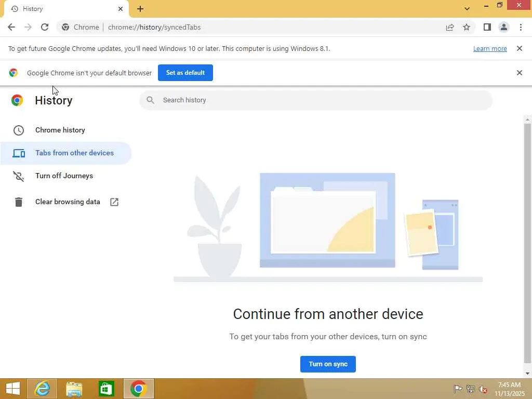This screenshot has width=532, height=399.
Task: Expand the tab search chevron
Action: 467,9
